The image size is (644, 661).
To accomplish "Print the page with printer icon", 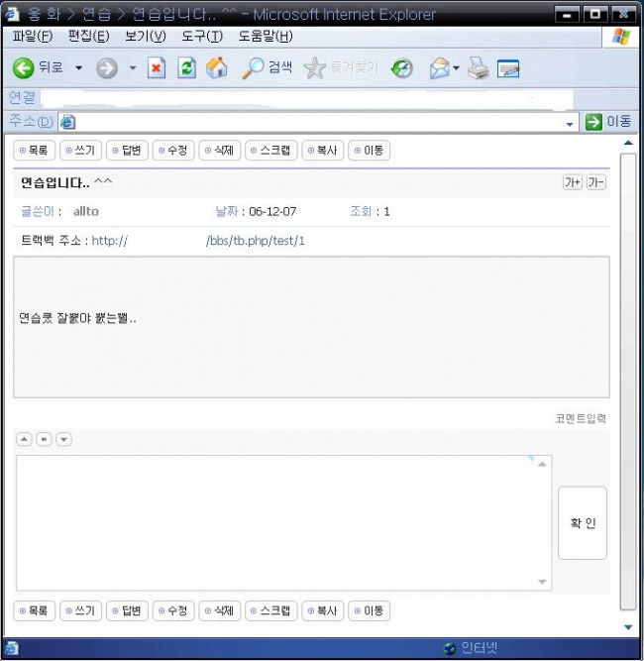I will coord(479,68).
